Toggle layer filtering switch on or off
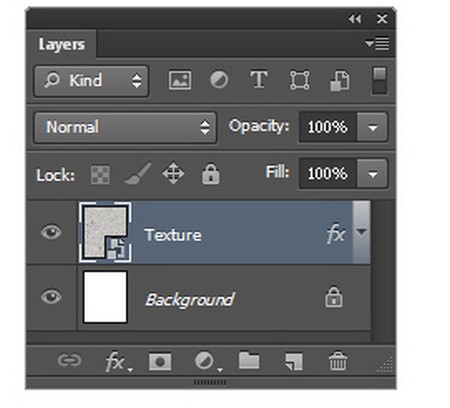 380,81
